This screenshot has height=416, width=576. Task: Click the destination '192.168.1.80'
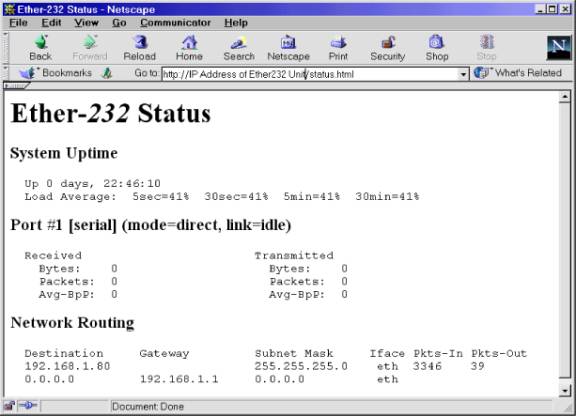(67, 366)
